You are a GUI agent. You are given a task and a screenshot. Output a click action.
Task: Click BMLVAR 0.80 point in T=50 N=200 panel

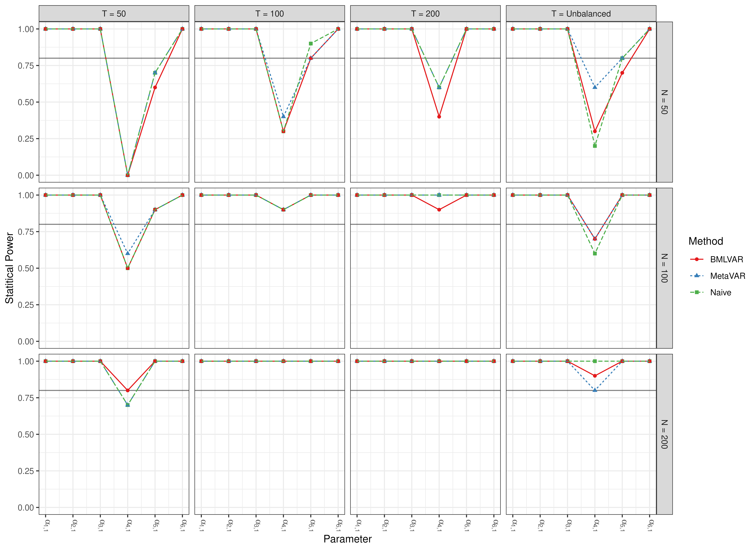(128, 390)
